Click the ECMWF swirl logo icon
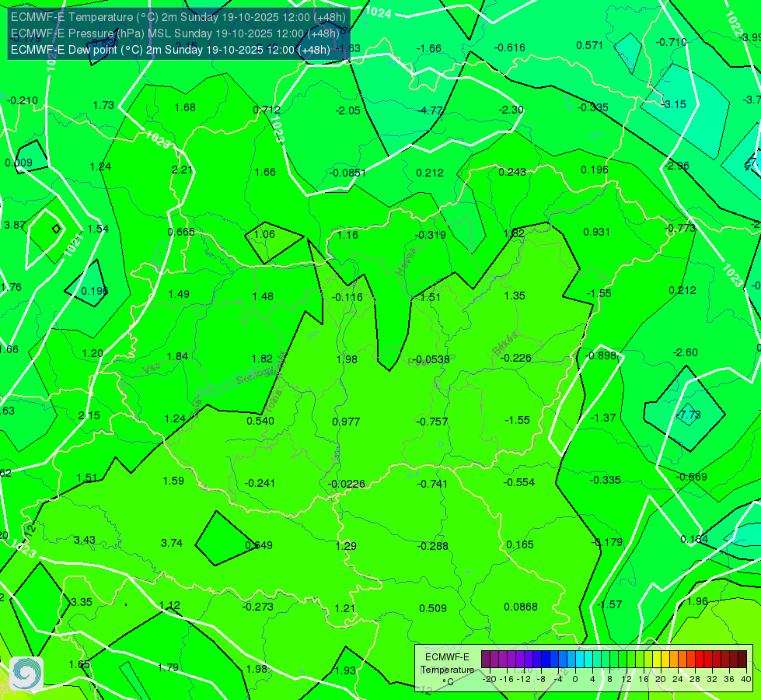Screen dimensions: 761x700 click(x=26, y=674)
